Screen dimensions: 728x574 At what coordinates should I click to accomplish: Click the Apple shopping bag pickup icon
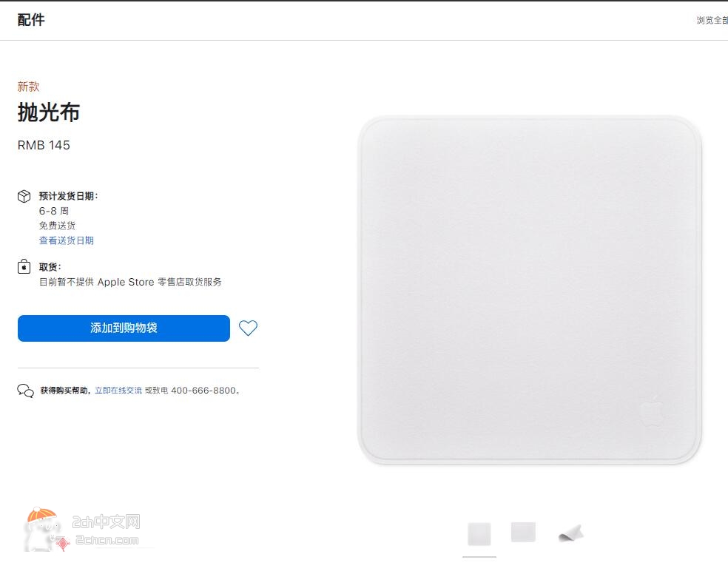[x=24, y=267]
